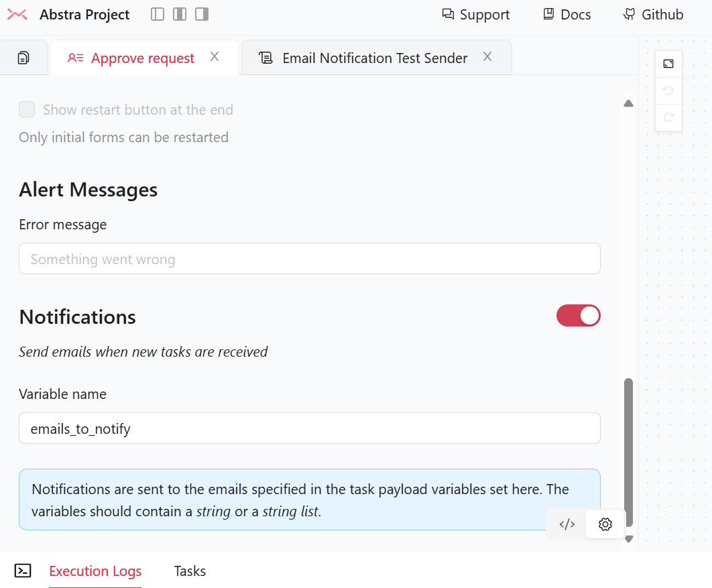Image resolution: width=712 pixels, height=588 pixels.
Task: Select the split panel layout icon
Action: 180,14
